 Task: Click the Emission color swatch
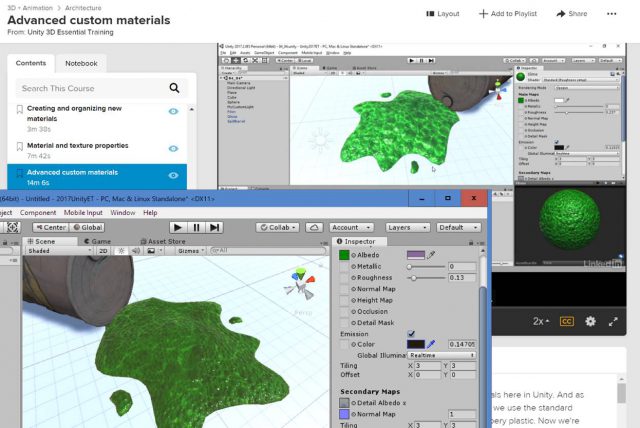coord(416,344)
